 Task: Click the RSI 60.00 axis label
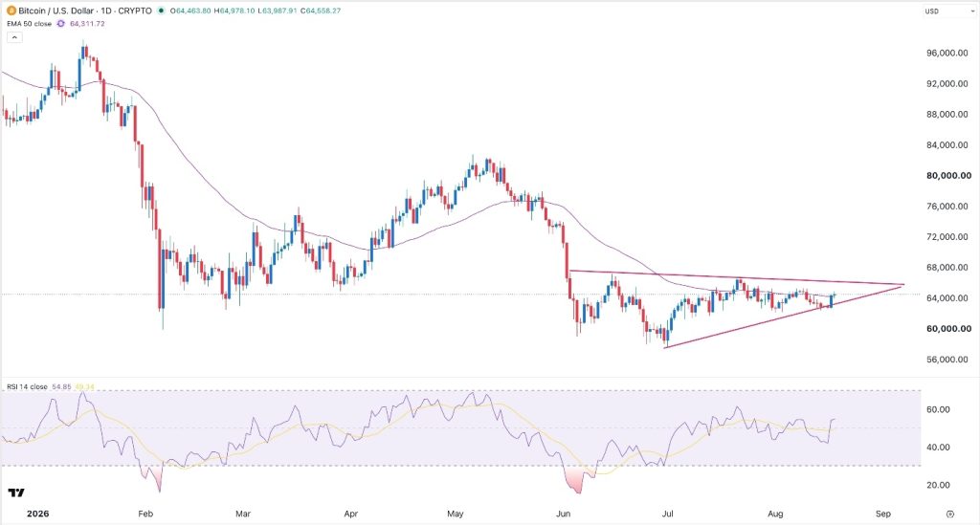tap(939, 409)
